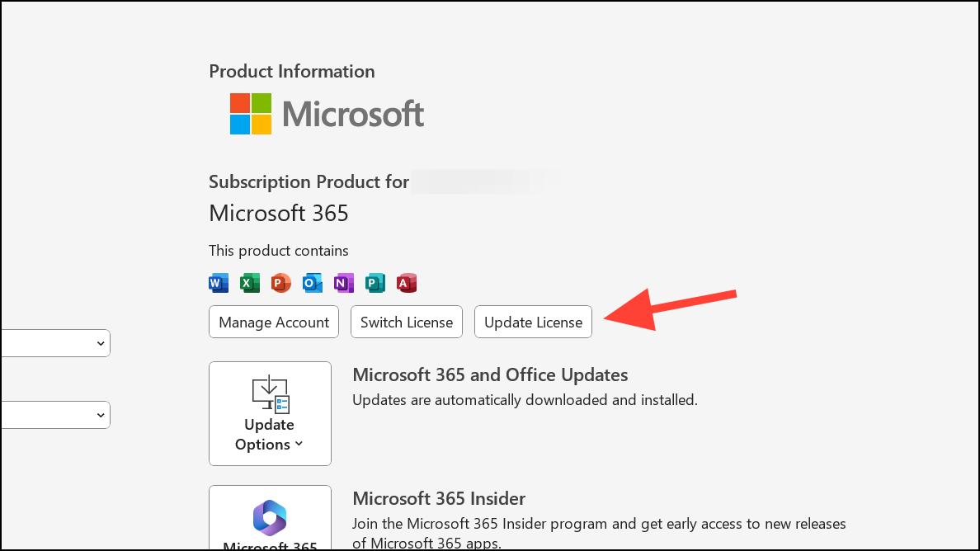The image size is (980, 551).
Task: Click the Switch License button
Action: pos(406,322)
